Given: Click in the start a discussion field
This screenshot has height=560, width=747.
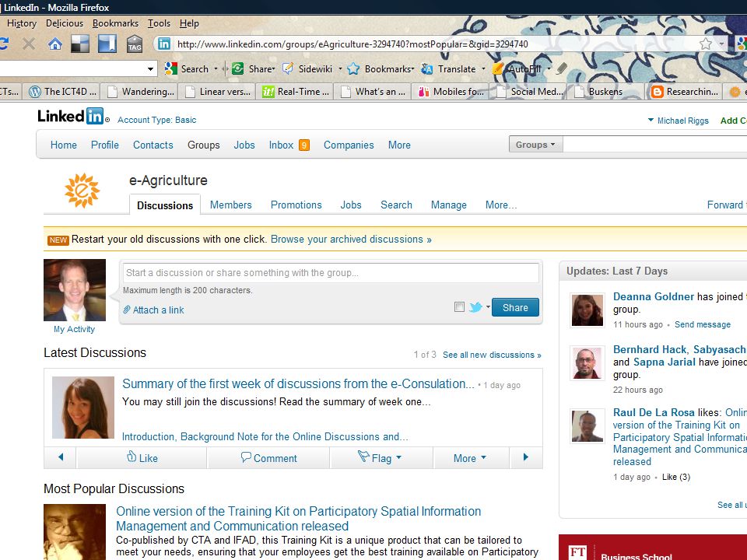Looking at the screenshot, I should pos(331,273).
